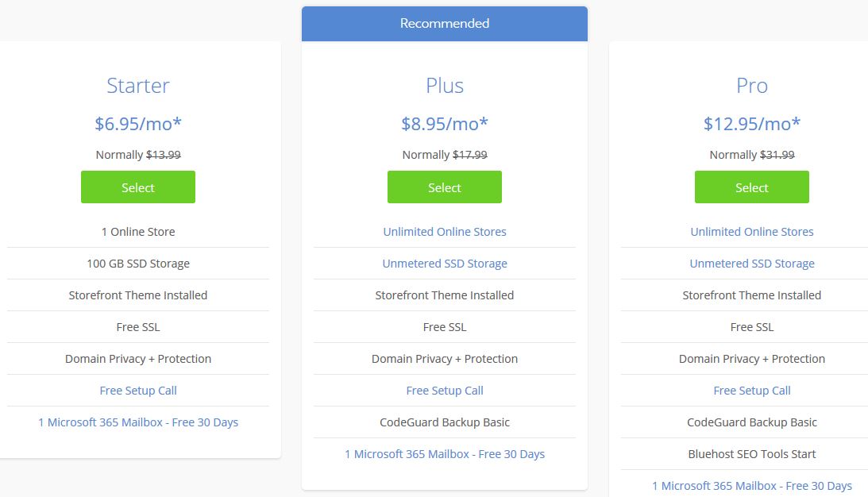
Task: Open Unmetered SSD Storage link in Pro plan
Action: click(x=752, y=264)
